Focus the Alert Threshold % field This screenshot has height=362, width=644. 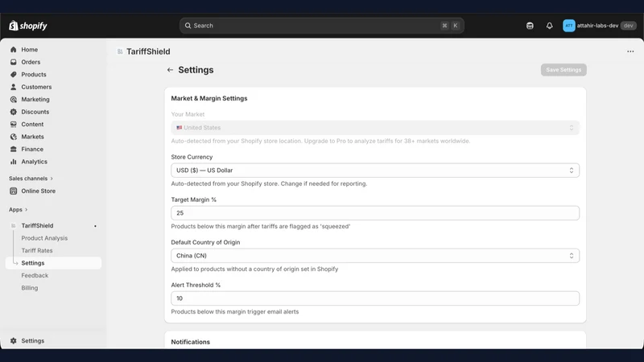pyautogui.click(x=375, y=298)
